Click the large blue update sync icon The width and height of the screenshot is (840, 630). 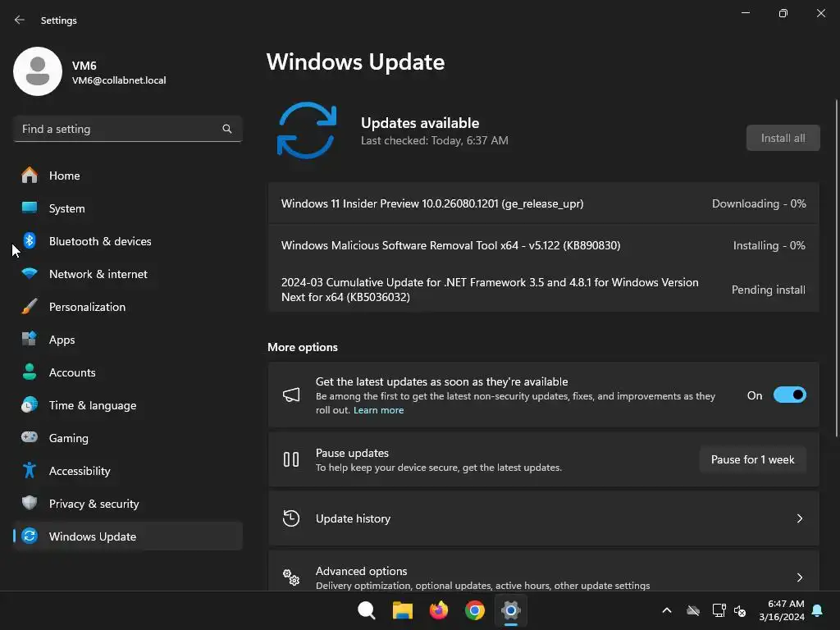(307, 130)
